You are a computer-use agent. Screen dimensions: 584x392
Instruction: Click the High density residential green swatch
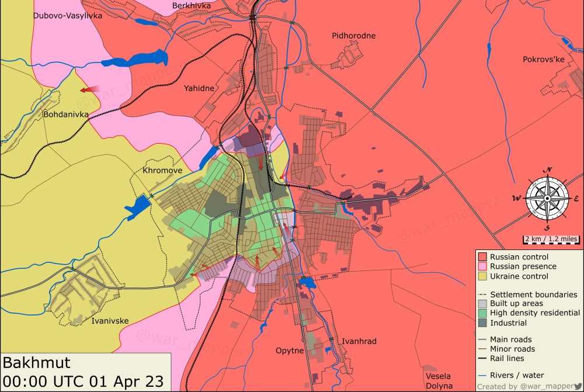coord(482,313)
